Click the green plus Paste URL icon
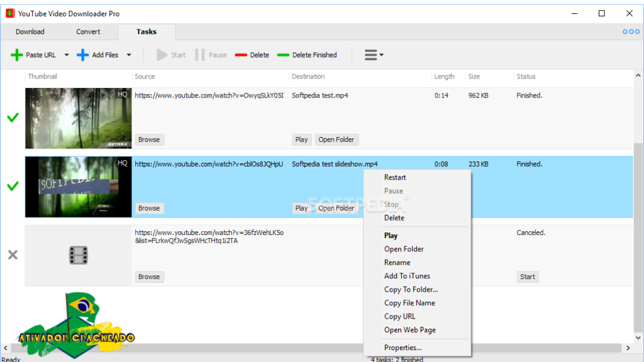 17,55
